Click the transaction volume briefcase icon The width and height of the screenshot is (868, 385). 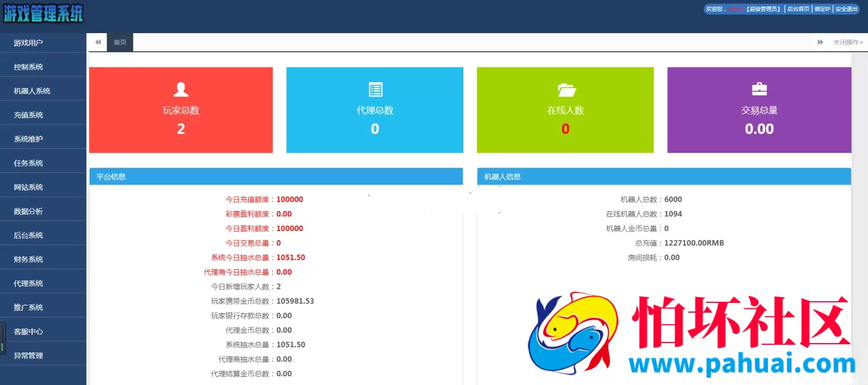coord(759,89)
